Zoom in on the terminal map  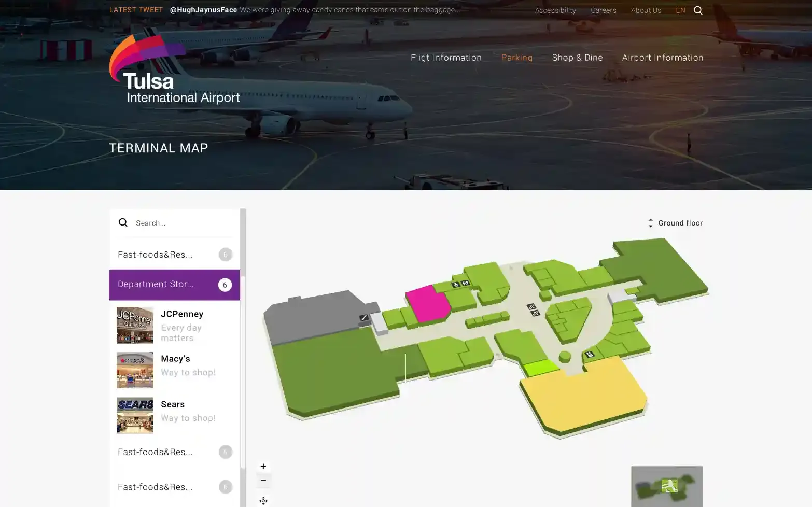pos(263,466)
